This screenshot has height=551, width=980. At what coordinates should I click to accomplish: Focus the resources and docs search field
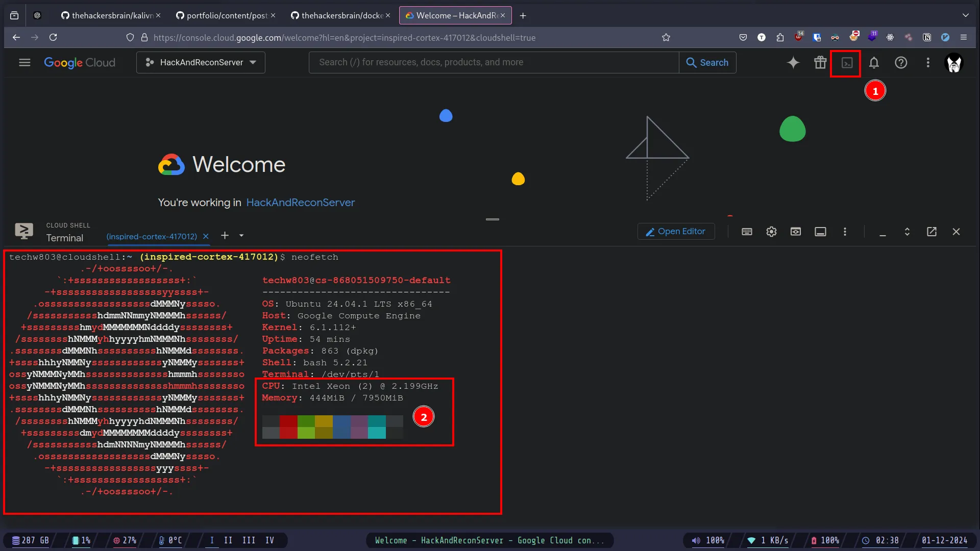point(493,62)
